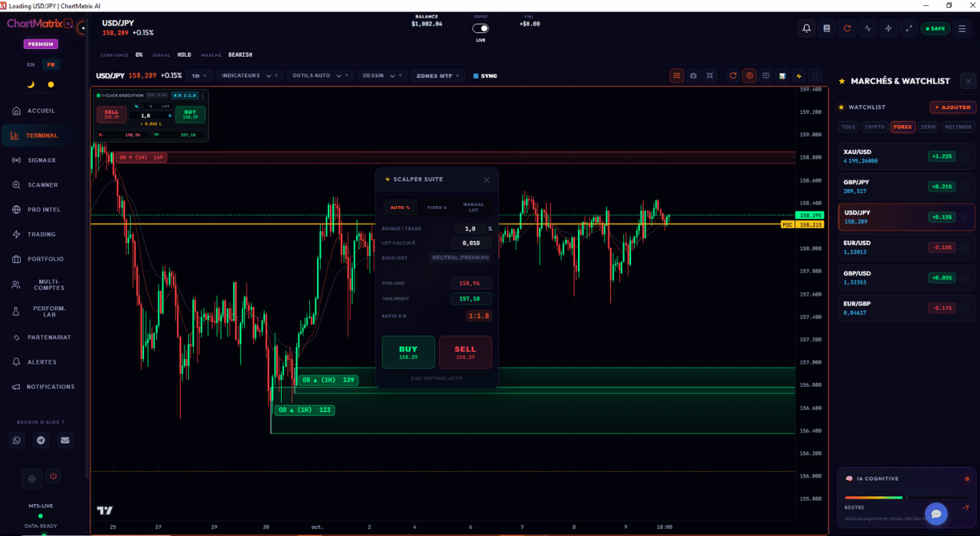
Task: Reload chart with toolbar refresh icon
Action: (733, 76)
